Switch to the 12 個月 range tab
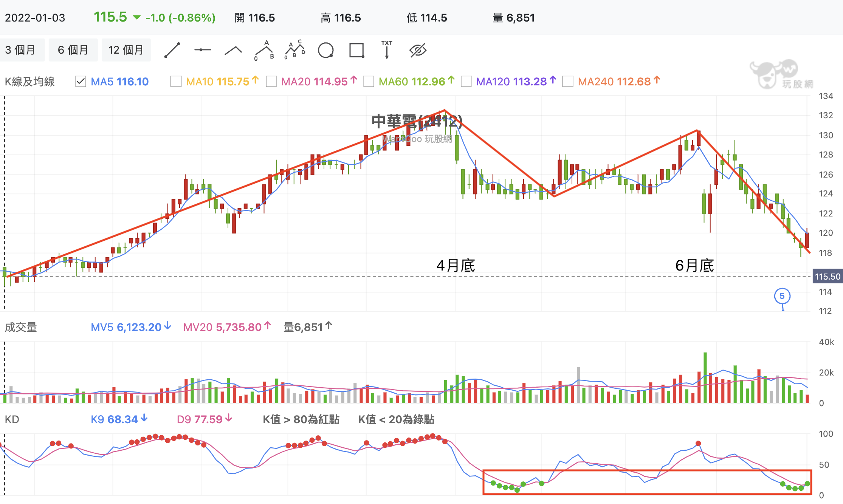 pyautogui.click(x=126, y=50)
